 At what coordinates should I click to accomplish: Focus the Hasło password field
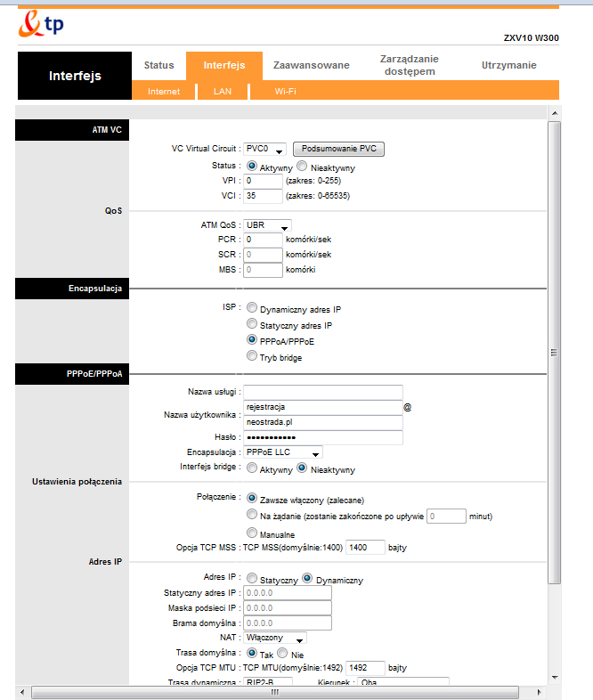[x=323, y=437]
